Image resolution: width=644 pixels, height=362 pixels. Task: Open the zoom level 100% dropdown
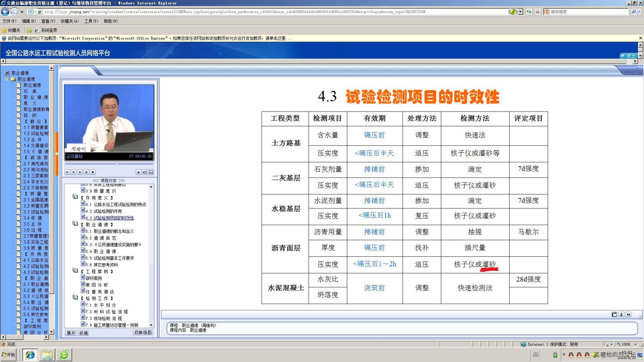(635, 344)
